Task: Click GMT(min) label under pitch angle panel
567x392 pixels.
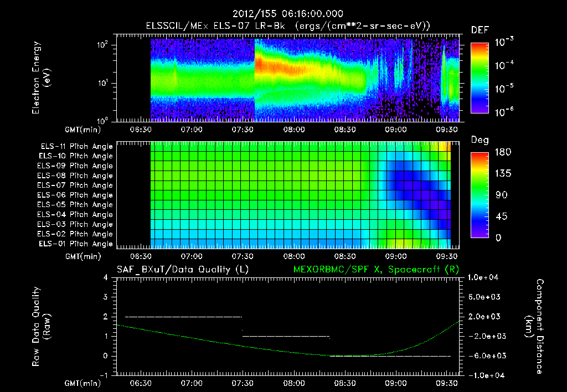Action: (x=83, y=256)
